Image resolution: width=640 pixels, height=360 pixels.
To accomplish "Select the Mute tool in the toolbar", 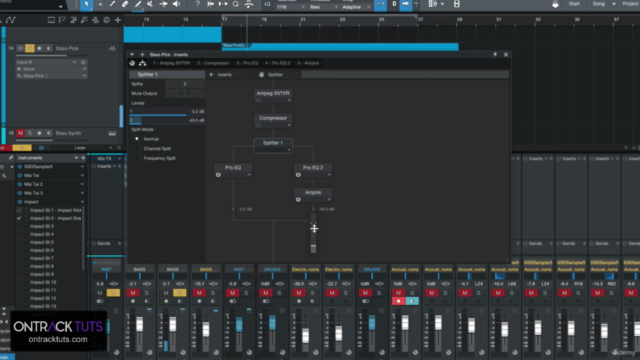I will [x=150, y=4].
